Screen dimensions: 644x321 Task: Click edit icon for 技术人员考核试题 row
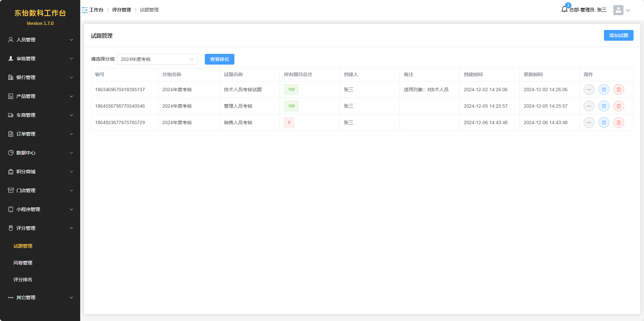(x=604, y=90)
